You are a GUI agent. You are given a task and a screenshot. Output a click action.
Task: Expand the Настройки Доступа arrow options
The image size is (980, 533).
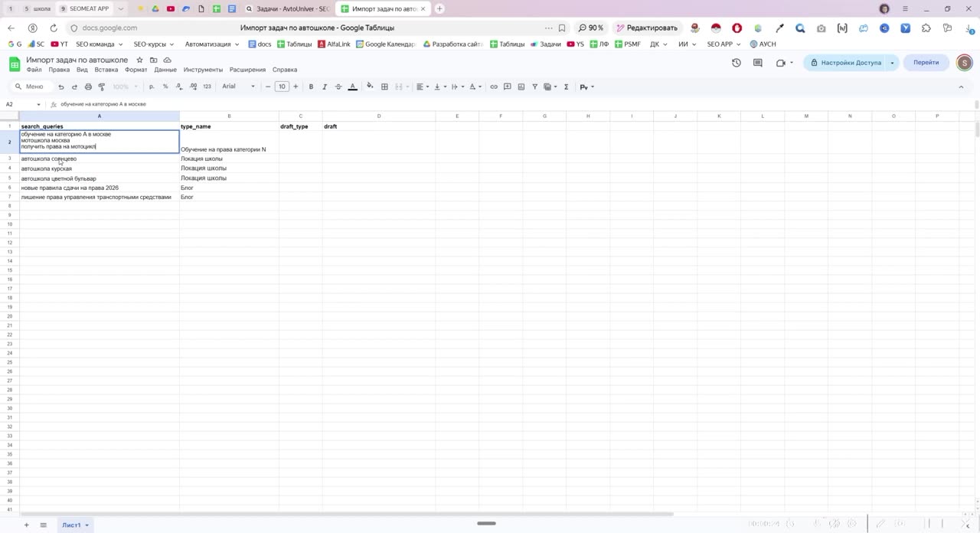pyautogui.click(x=892, y=63)
